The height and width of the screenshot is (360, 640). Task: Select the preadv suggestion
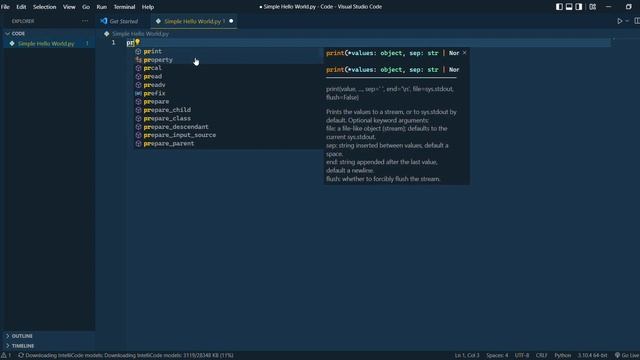click(x=229, y=85)
